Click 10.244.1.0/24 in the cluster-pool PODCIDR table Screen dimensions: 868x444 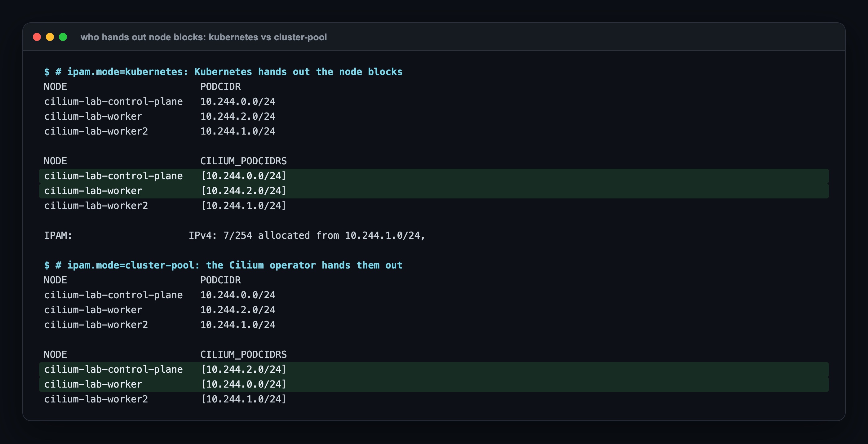[x=237, y=325]
